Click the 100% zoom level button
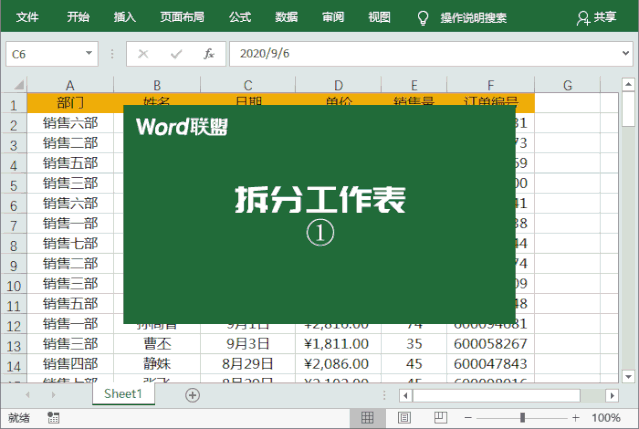The width and height of the screenshot is (639, 429). coord(606,418)
